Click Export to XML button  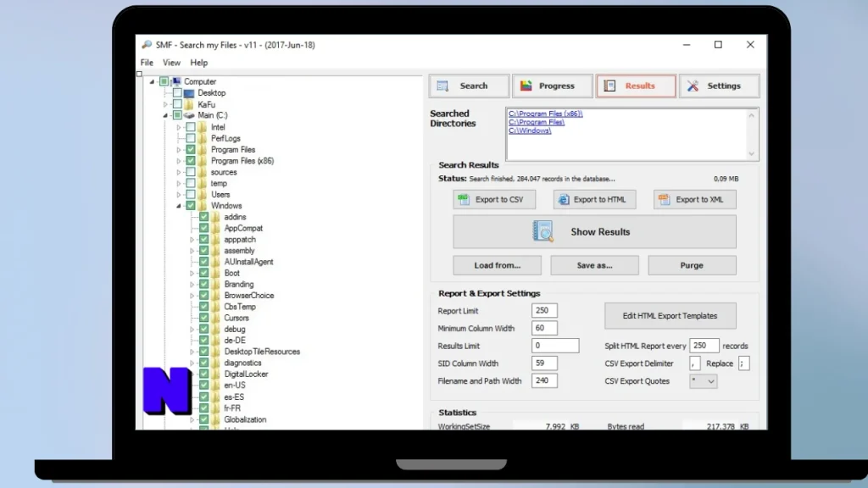pos(695,199)
